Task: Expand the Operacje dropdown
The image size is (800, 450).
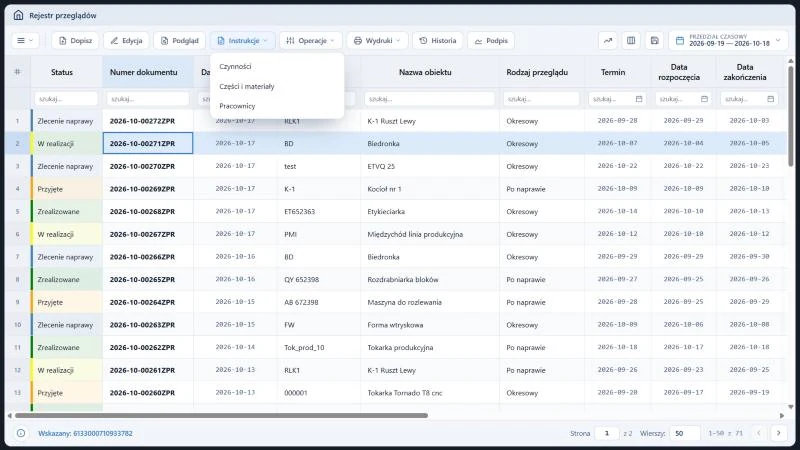Action: 310,40
